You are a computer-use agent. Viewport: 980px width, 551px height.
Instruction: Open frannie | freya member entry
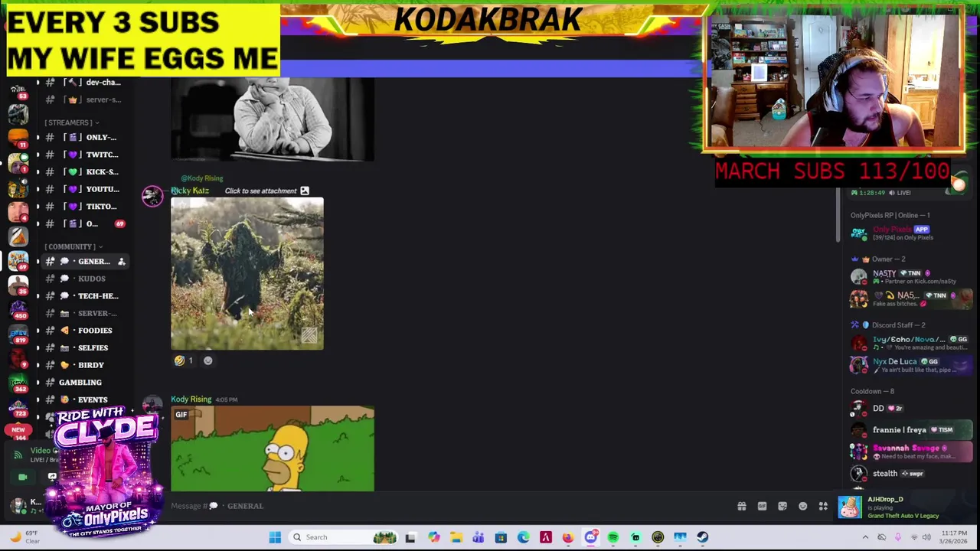pyautogui.click(x=910, y=430)
